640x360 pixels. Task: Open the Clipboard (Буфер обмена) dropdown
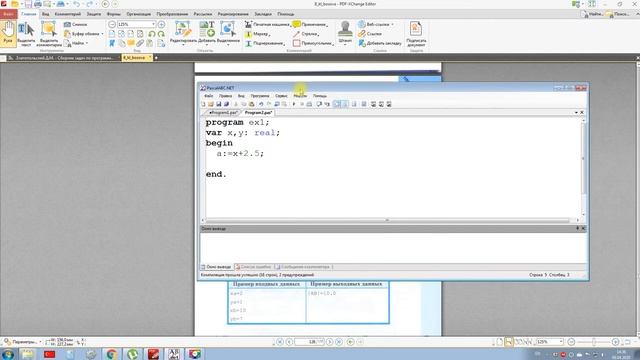point(84,34)
